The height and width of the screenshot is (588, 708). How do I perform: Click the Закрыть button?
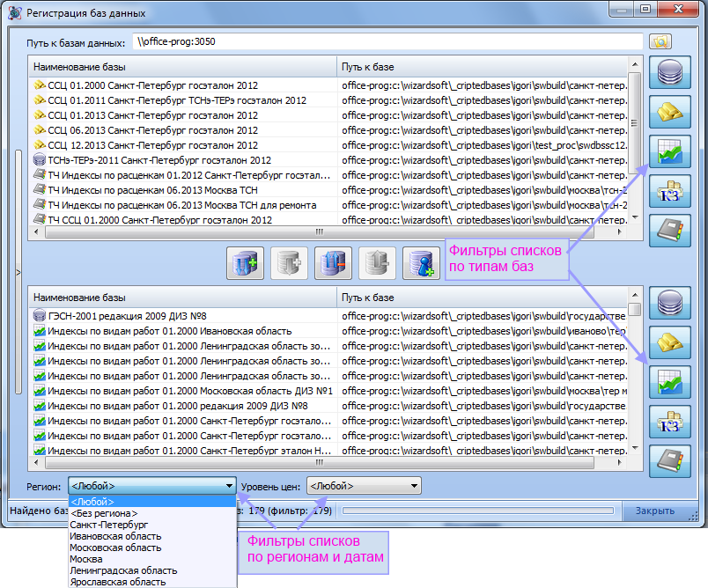tap(654, 511)
